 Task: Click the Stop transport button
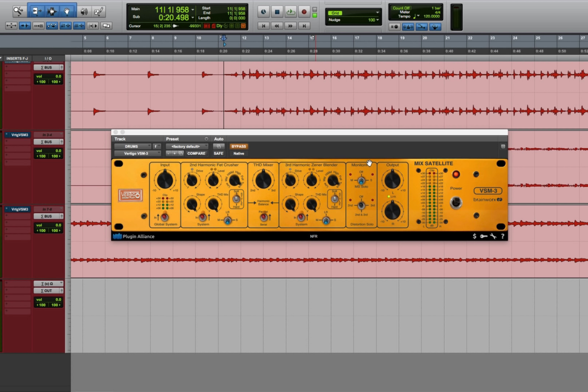(x=277, y=12)
